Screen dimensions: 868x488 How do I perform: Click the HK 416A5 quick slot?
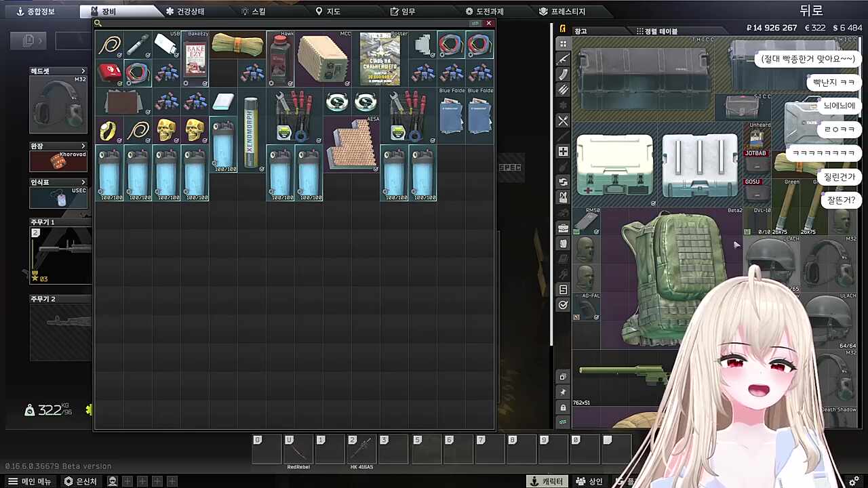point(361,449)
